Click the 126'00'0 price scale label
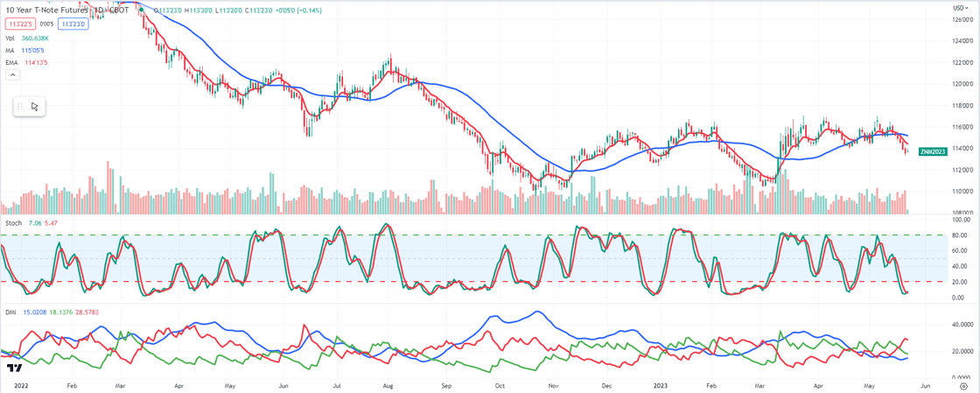The image size is (980, 393). tap(962, 19)
